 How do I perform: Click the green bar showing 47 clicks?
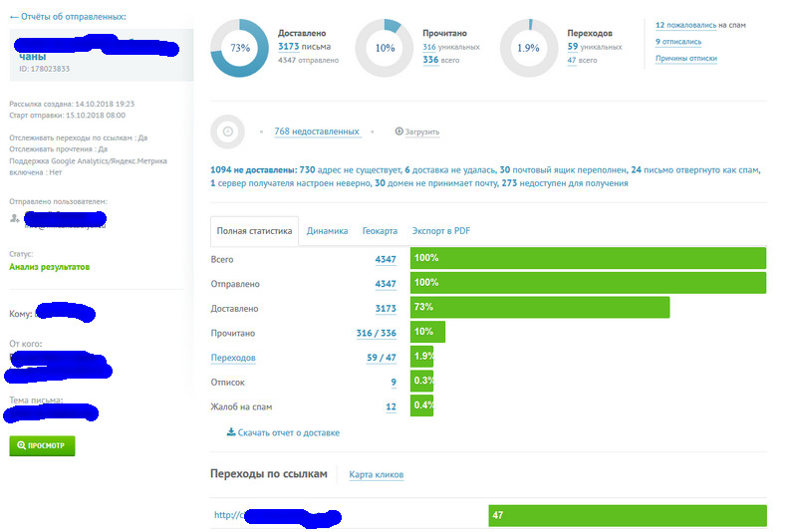[628, 515]
